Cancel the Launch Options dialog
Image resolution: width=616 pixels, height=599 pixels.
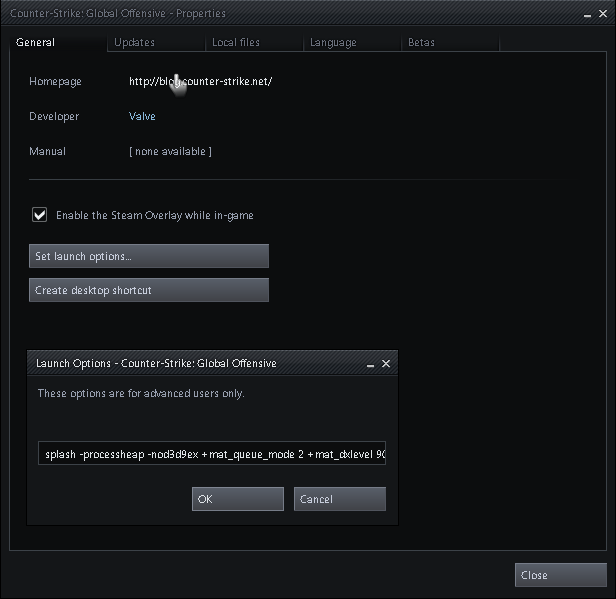340,499
